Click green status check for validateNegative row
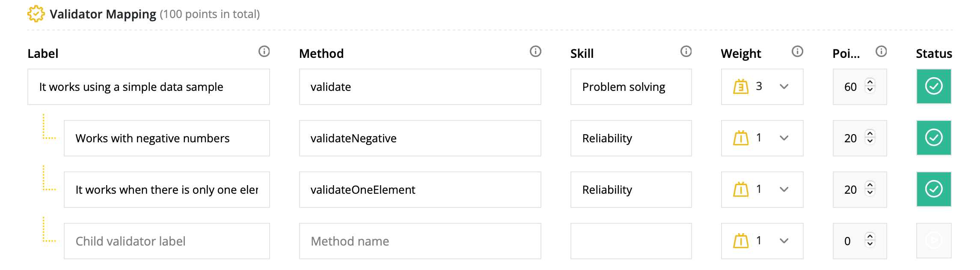Viewport: 980px width, 270px height. pos(934,138)
